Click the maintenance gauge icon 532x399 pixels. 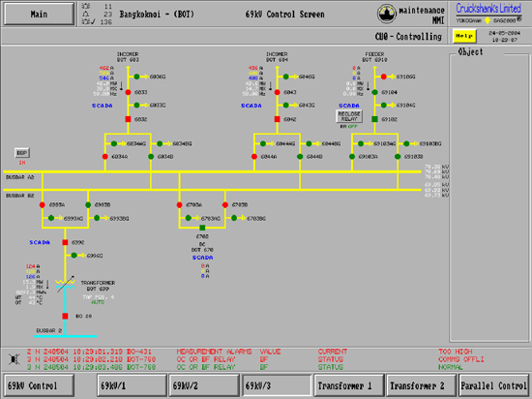[x=387, y=14]
